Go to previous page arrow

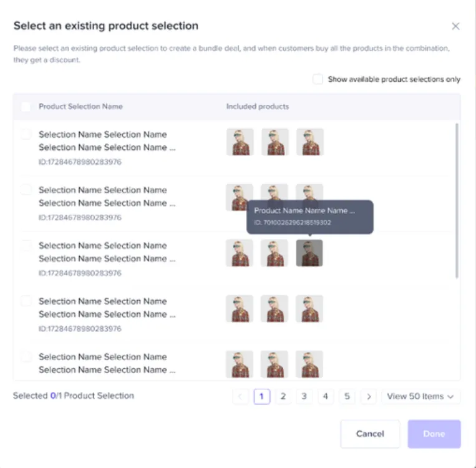pyautogui.click(x=240, y=396)
